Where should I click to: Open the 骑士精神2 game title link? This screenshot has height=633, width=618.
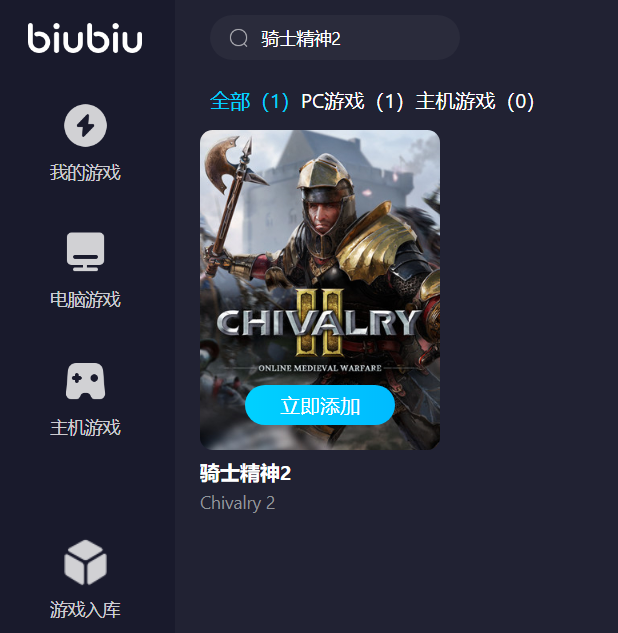(x=245, y=473)
